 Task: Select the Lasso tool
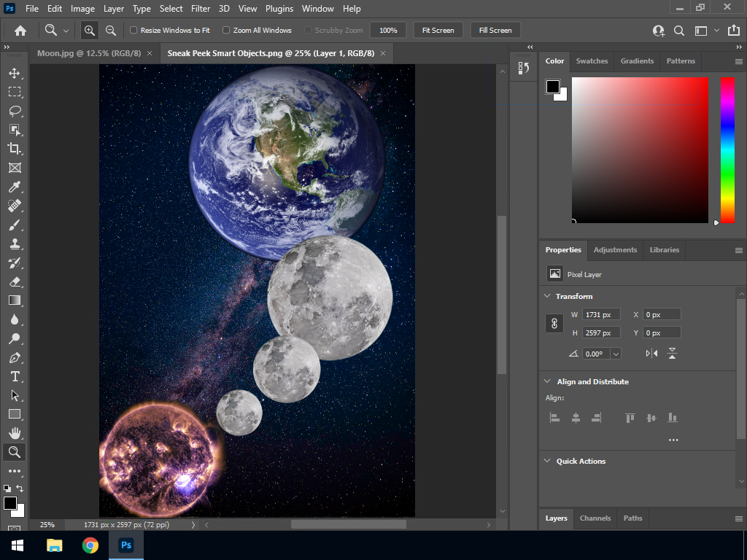point(15,111)
